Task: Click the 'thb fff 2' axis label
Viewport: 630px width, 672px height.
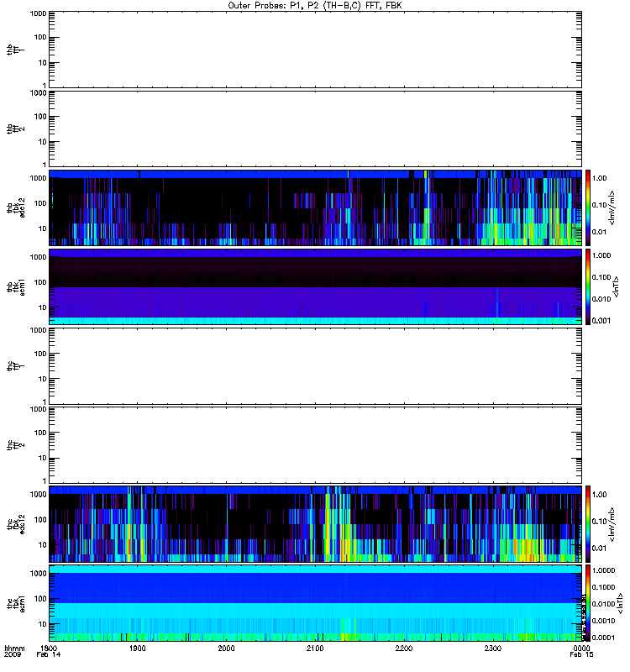Action: (16, 129)
